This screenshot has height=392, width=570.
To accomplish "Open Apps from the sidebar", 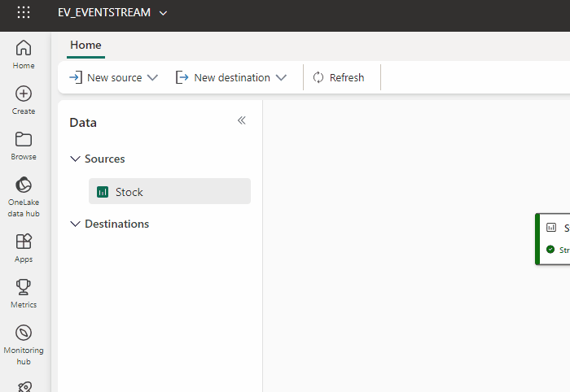I will [x=24, y=248].
